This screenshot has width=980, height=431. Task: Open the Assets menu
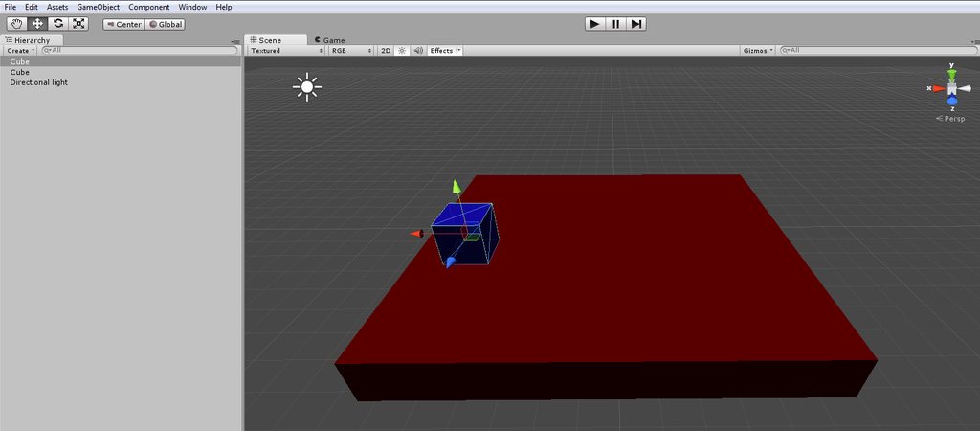[x=57, y=7]
